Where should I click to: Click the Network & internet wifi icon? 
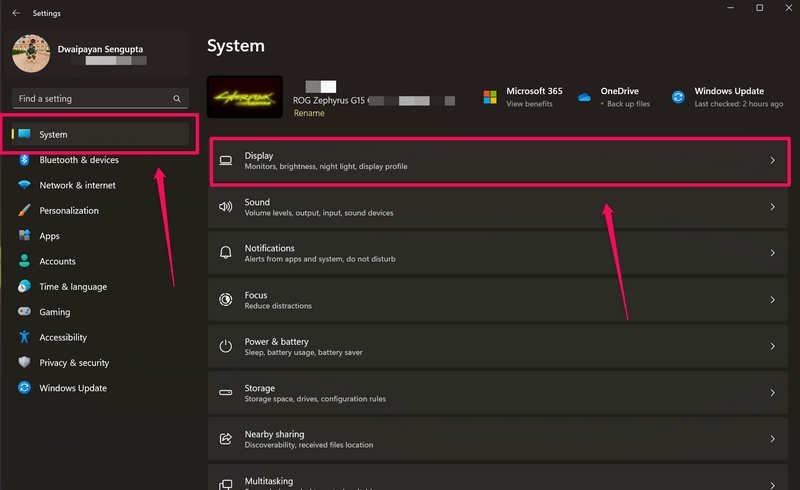coord(24,185)
